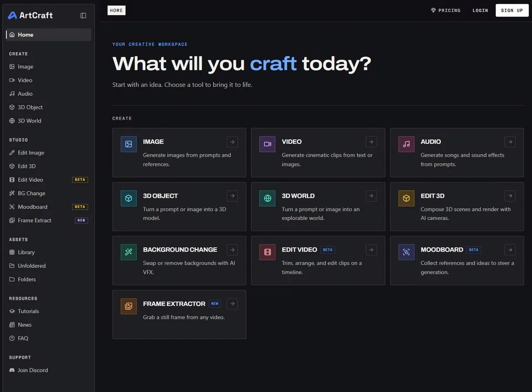Collapse the sidebar with the panel toggle icon
Image resolution: width=532 pixels, height=392 pixels.
tap(83, 15)
